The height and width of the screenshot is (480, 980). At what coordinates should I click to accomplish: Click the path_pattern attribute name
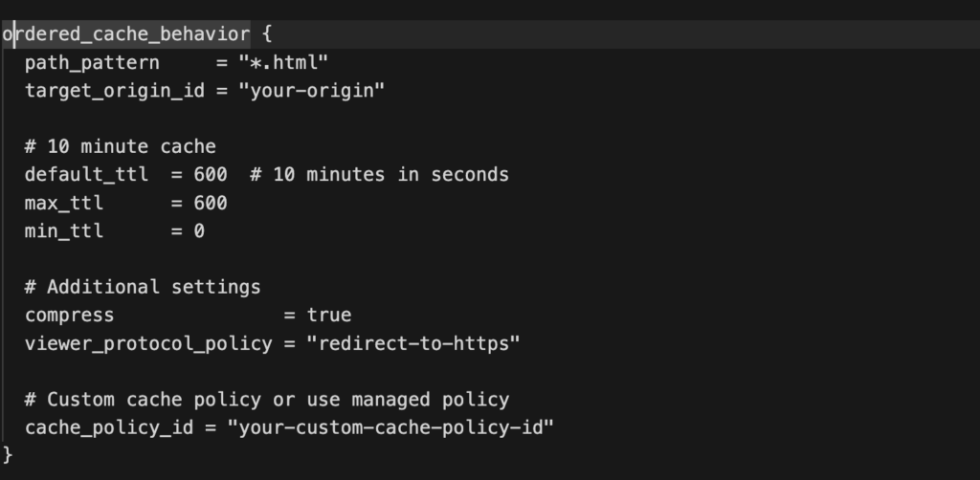click(x=80, y=63)
